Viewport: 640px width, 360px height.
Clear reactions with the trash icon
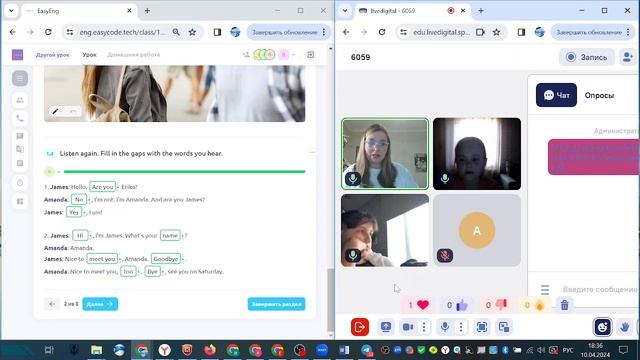pyautogui.click(x=564, y=305)
